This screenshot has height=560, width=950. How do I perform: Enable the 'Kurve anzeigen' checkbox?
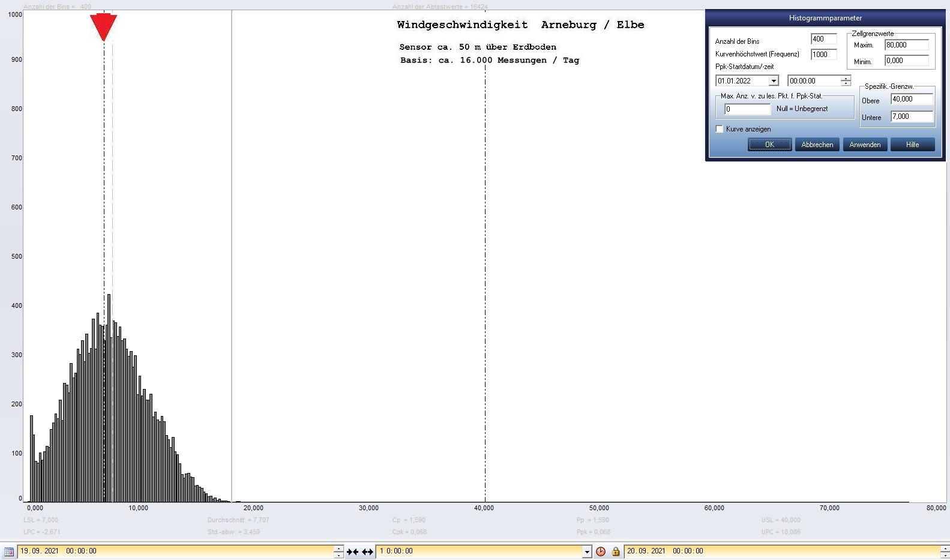720,129
